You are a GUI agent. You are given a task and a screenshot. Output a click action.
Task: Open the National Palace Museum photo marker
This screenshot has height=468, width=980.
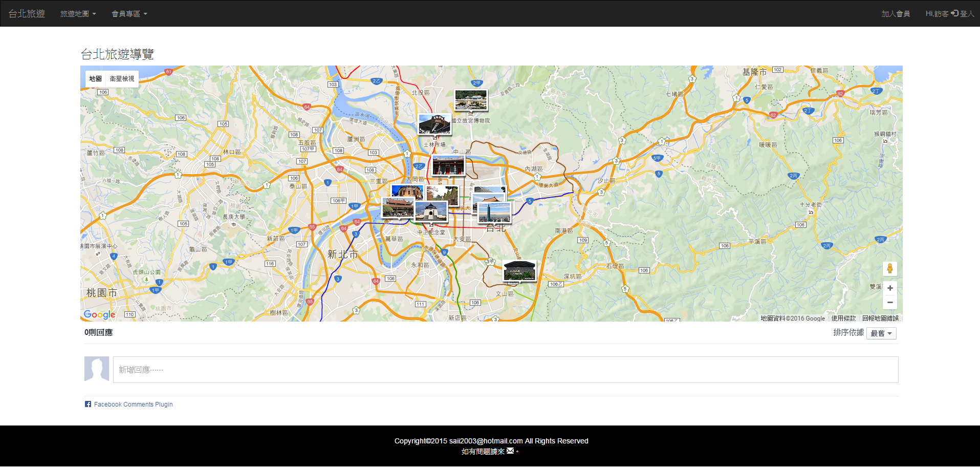point(471,100)
